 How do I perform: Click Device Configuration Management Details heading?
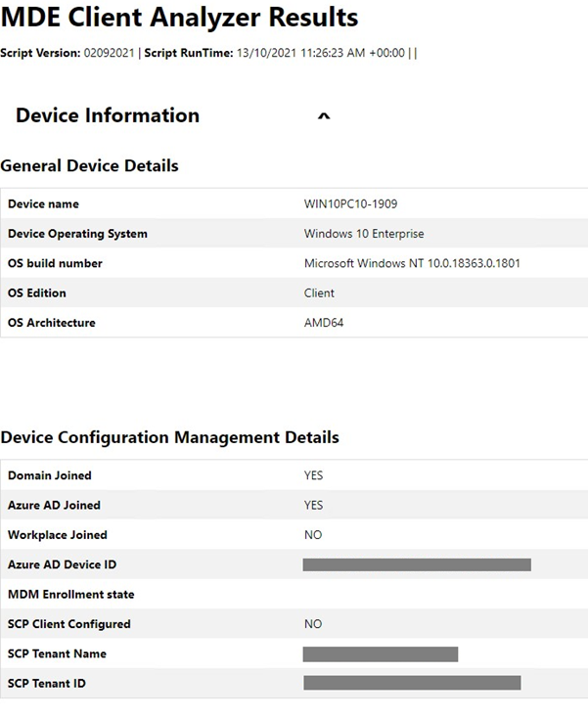click(169, 437)
